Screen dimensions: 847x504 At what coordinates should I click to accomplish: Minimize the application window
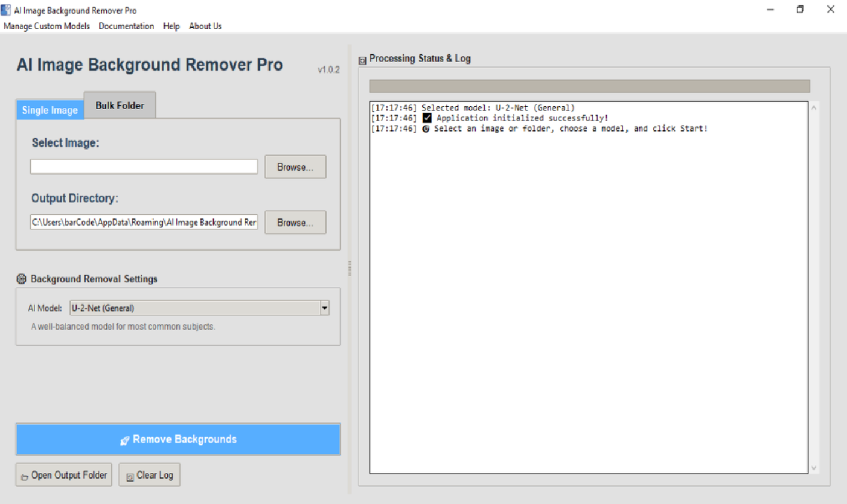pyautogui.click(x=770, y=9)
